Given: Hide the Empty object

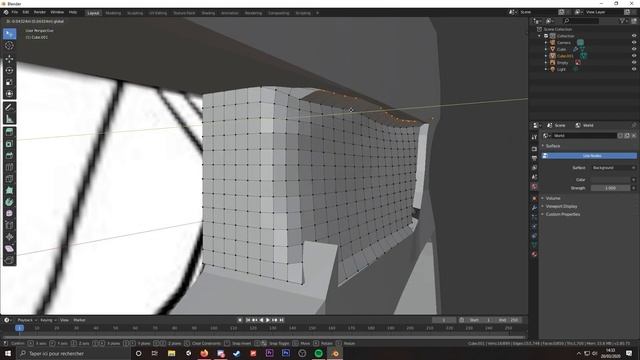Looking at the screenshot, I should (x=634, y=62).
